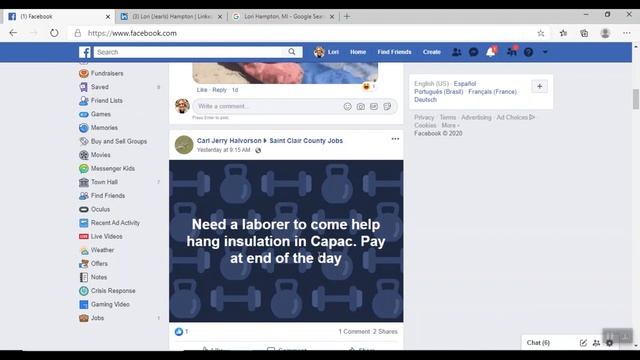Click the page vertical scrollbar thumb
This screenshot has height=360, width=640.
tap(636, 99)
